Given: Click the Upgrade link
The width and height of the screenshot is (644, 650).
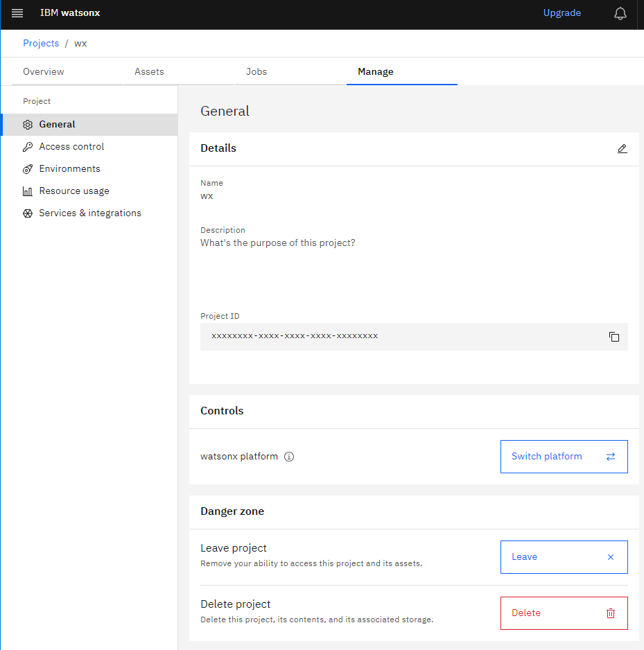Looking at the screenshot, I should click(x=562, y=13).
